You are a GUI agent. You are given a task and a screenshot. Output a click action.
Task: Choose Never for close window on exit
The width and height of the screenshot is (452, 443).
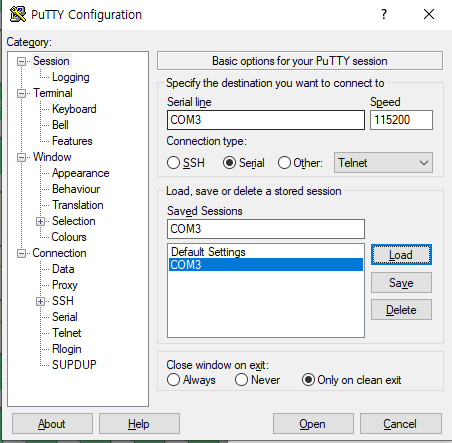[x=241, y=380]
